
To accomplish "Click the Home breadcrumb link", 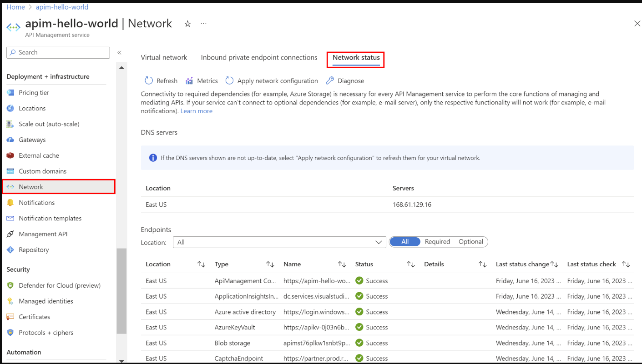I will [15, 7].
